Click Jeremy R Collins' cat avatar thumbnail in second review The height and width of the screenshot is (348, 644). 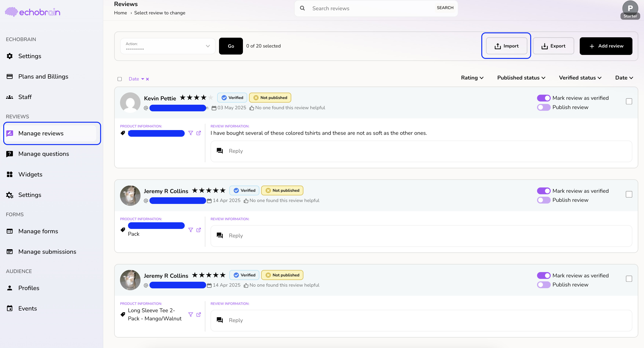click(x=130, y=195)
